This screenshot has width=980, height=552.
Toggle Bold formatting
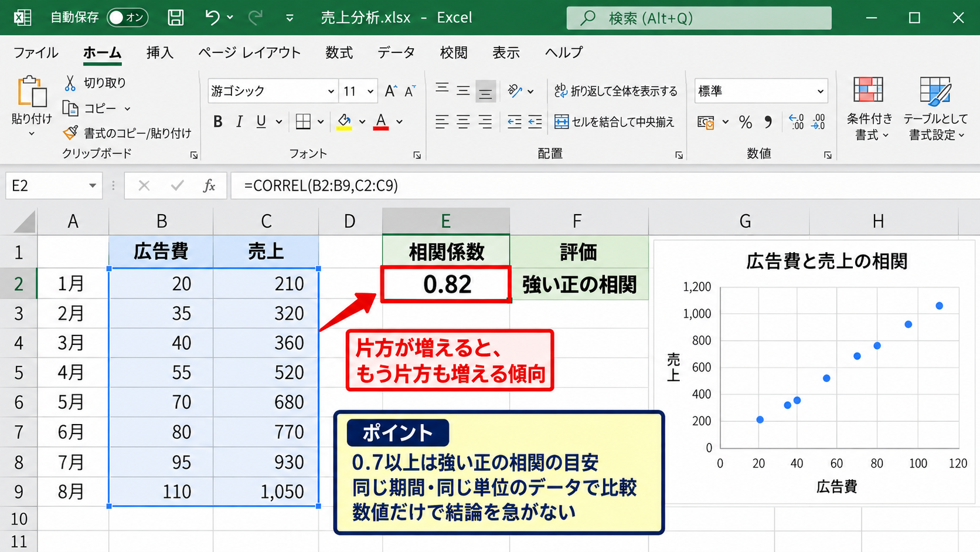(x=217, y=122)
